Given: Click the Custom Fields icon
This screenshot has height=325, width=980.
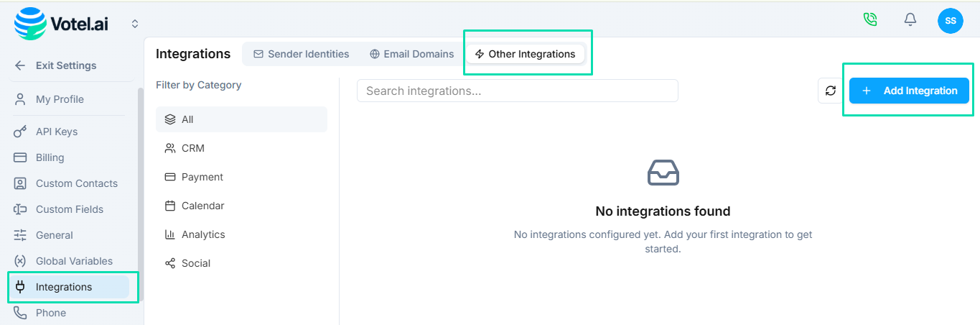Looking at the screenshot, I should pos(20,209).
